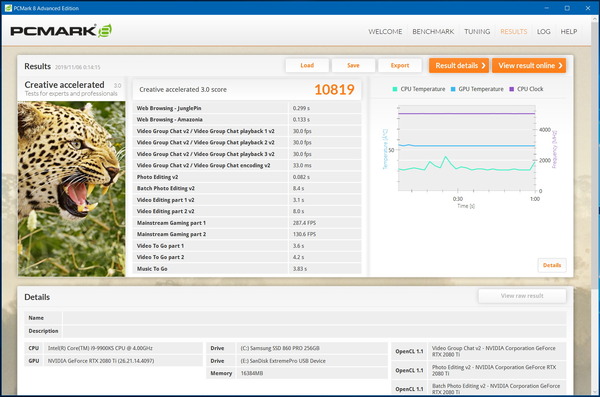
Task: Go to the Log tab
Action: pos(543,32)
